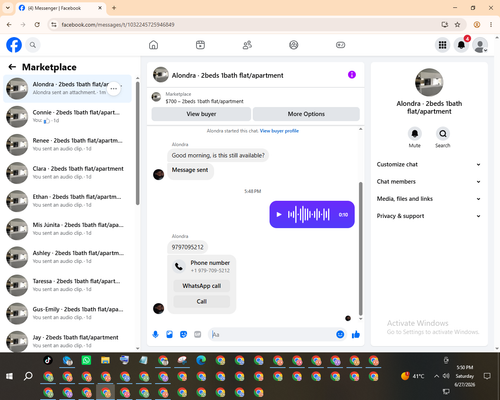
Task: Click the More Options button
Action: pos(306,114)
